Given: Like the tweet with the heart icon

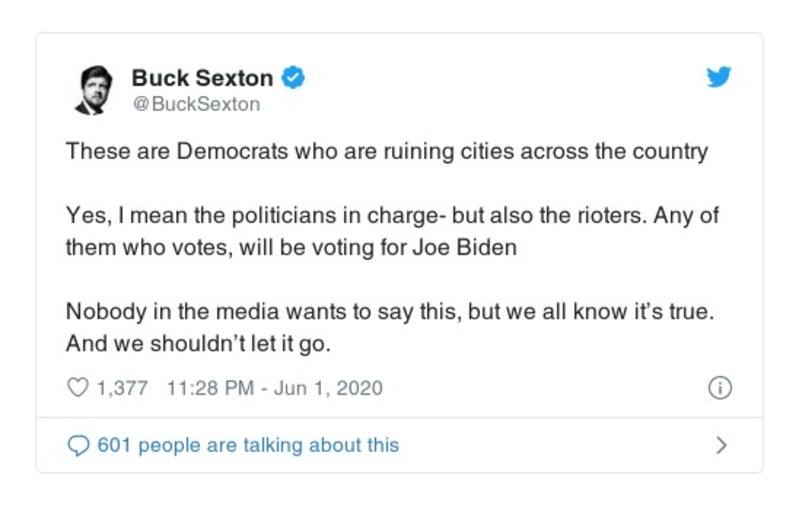Looking at the screenshot, I should (x=77, y=388).
